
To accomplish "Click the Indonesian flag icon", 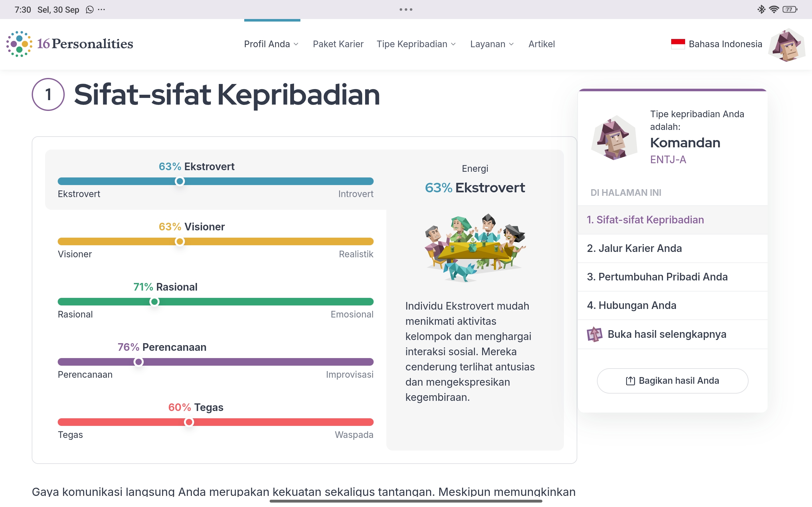I will 678,44.
